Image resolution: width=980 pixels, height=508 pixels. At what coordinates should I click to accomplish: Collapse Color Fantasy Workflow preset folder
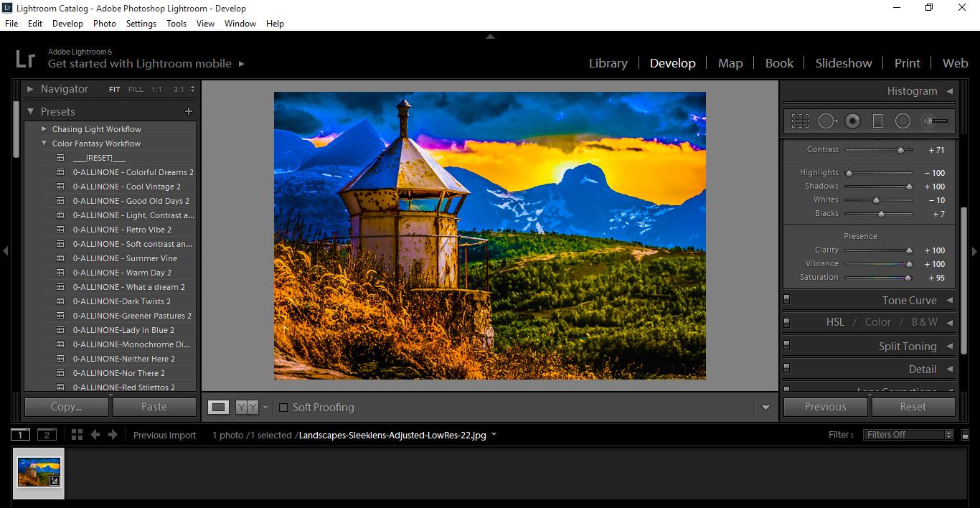tap(44, 144)
